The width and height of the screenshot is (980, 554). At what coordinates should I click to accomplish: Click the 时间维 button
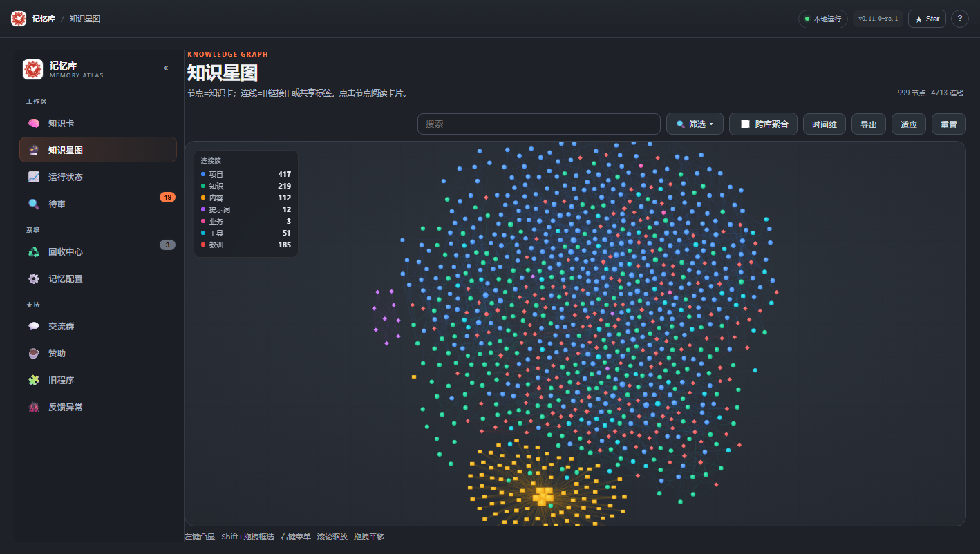click(x=824, y=124)
